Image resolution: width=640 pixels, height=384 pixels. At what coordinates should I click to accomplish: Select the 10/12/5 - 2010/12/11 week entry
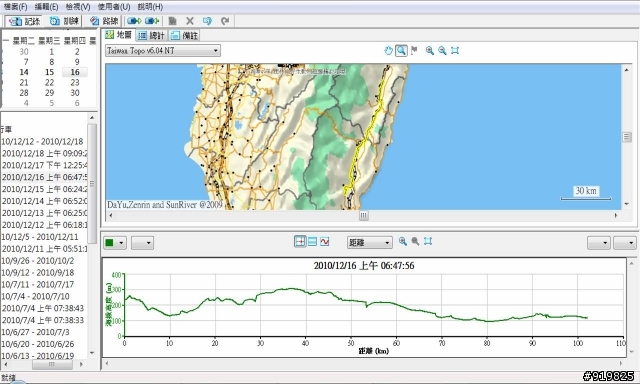(40, 237)
